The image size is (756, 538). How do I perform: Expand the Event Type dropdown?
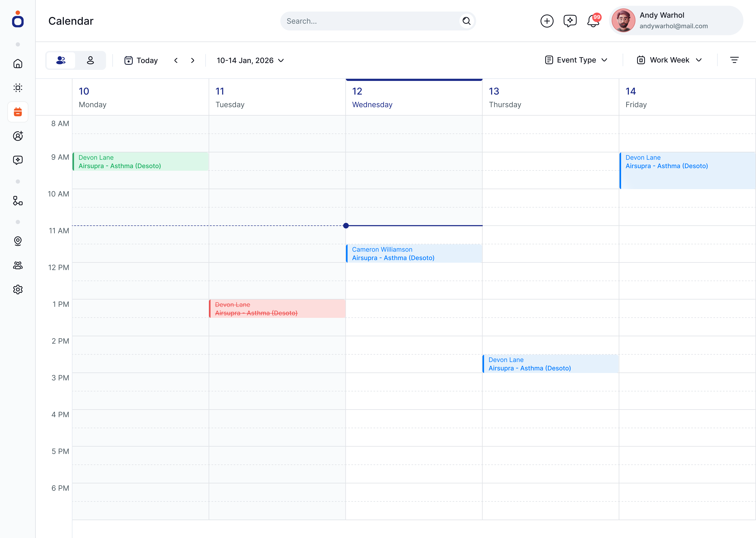(576, 60)
